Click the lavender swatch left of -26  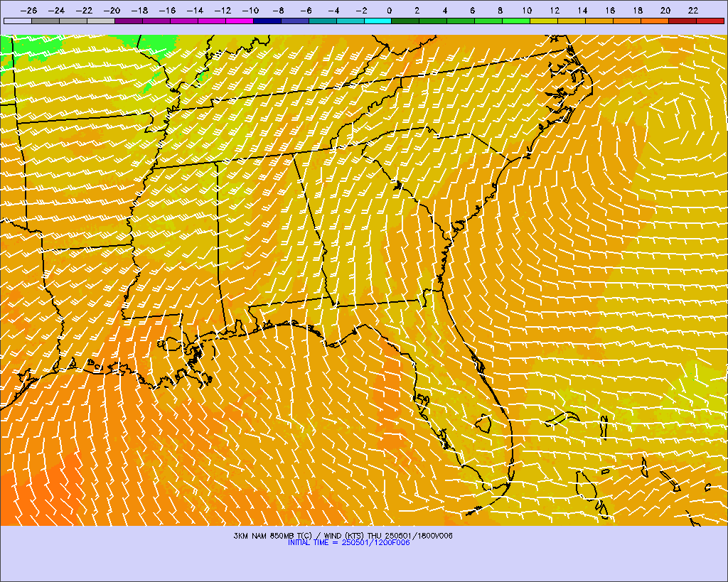18,21
